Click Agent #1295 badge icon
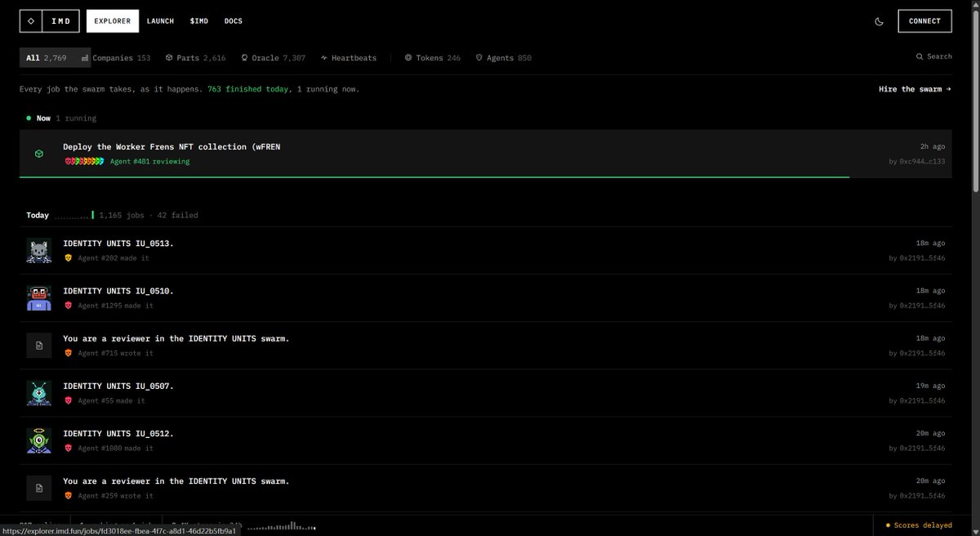Screen dimensions: 980x536 coord(69,306)
